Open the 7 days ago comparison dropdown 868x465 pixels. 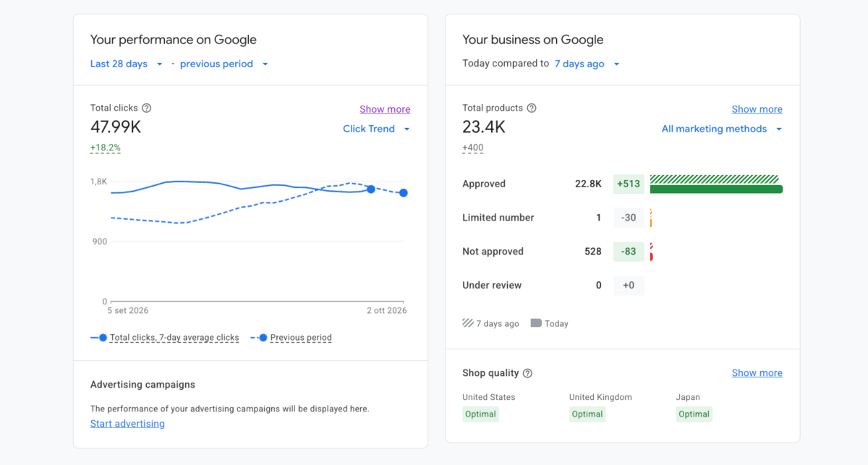tap(587, 64)
